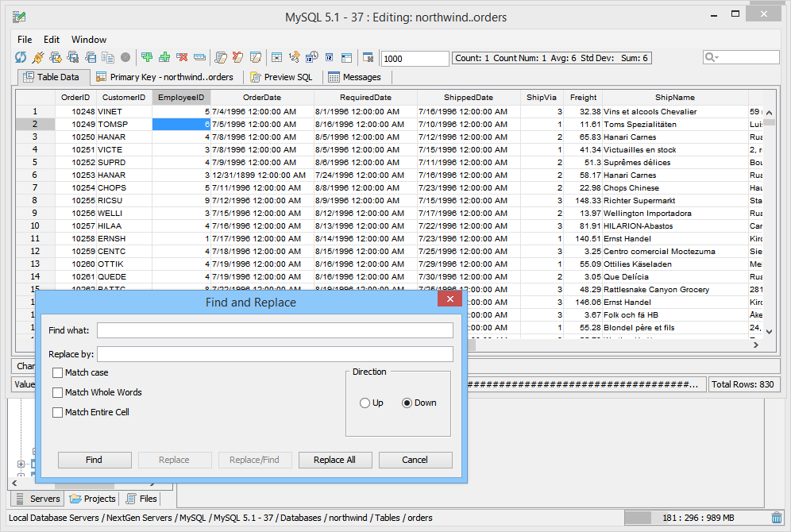
Task: Enable the Match Entire Cell checkbox
Action: point(57,412)
